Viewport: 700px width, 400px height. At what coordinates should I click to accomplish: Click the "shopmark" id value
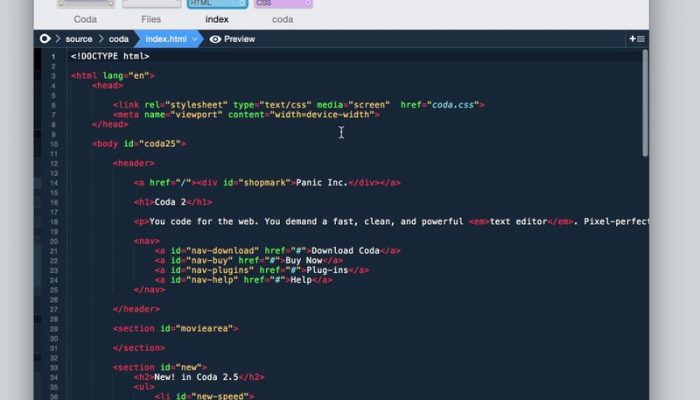tap(265, 183)
